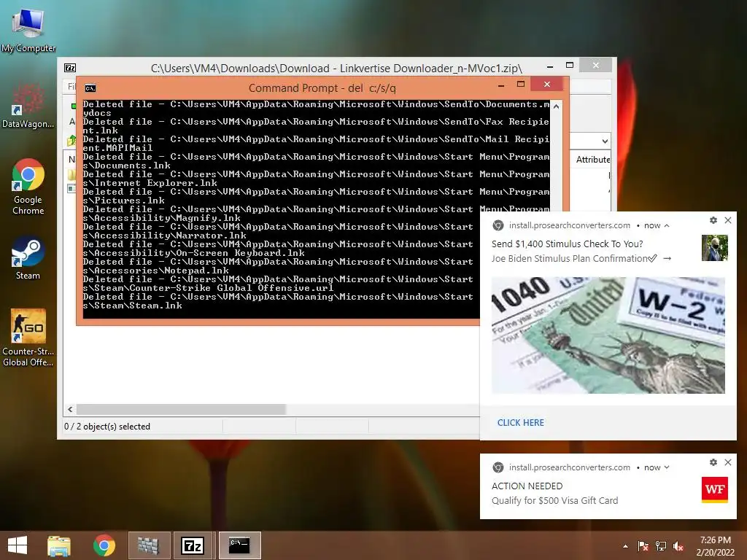
Task: Open the Counter-Strike Global Offensive desktop shortcut
Action: (28, 337)
